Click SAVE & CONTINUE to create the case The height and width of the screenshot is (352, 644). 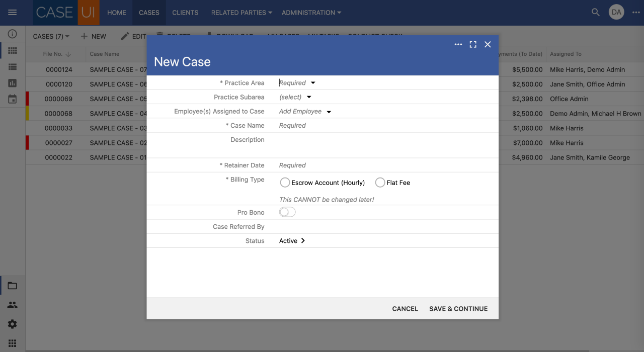pyautogui.click(x=458, y=309)
